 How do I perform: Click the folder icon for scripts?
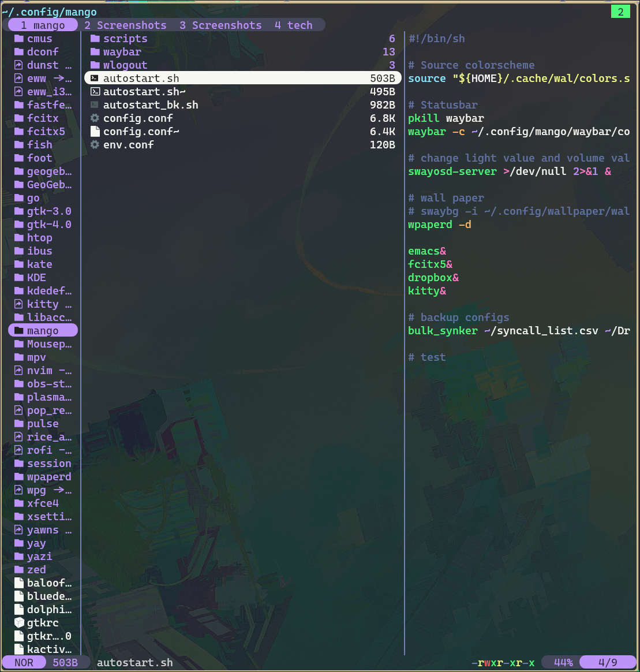pyautogui.click(x=95, y=39)
